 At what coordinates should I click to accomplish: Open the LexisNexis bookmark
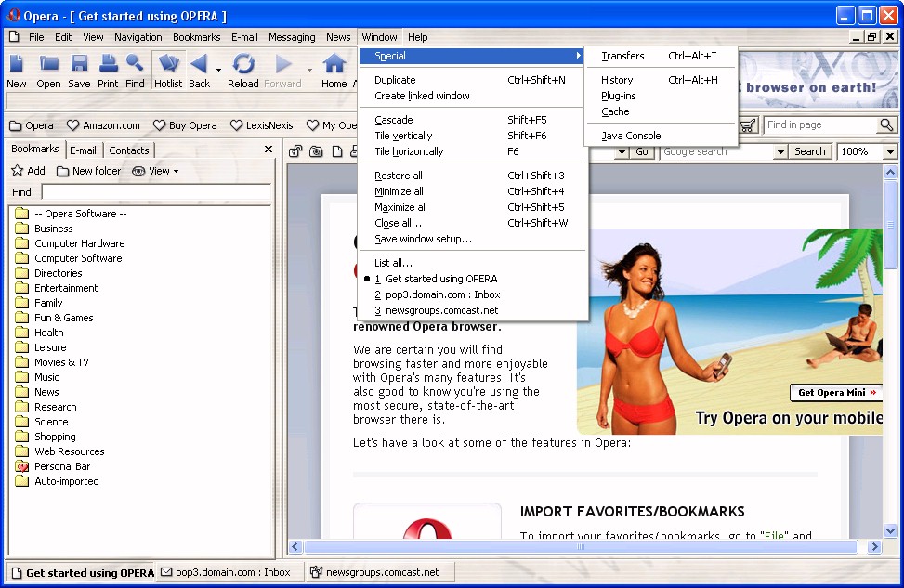(x=261, y=125)
